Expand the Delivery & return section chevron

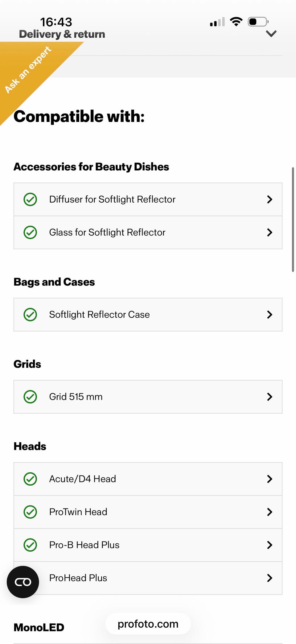pos(271,34)
